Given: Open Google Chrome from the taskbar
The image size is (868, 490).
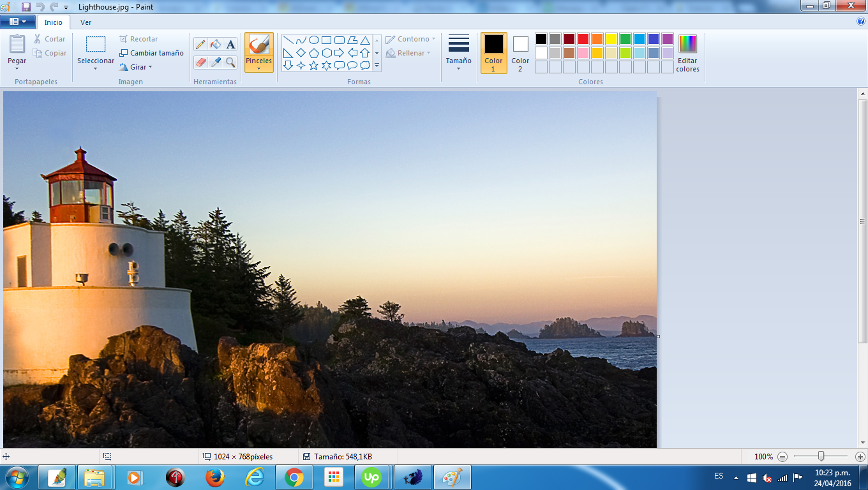Looking at the screenshot, I should tap(294, 477).
